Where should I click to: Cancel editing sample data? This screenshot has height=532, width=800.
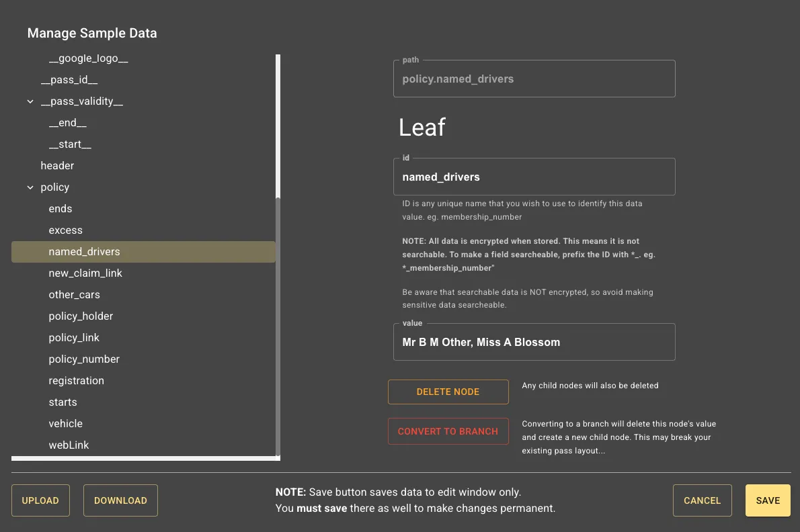click(x=702, y=500)
